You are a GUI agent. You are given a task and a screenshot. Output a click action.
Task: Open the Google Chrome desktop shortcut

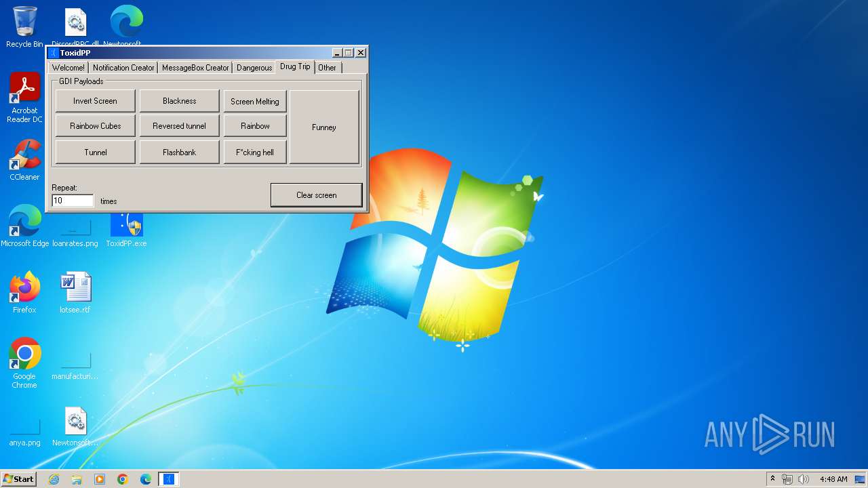[x=24, y=363]
